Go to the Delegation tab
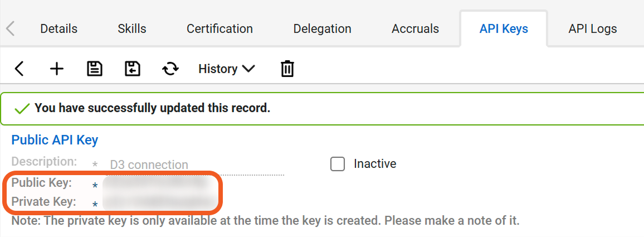Image resolution: width=644 pixels, height=237 pixels. [x=322, y=28]
